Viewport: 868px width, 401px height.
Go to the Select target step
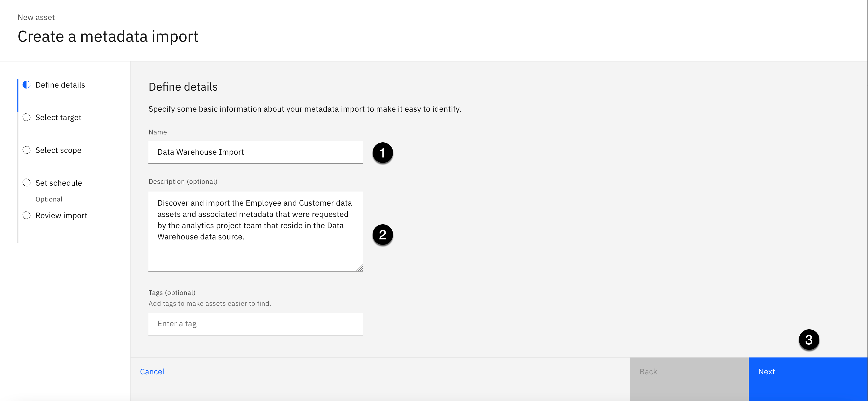coord(58,118)
